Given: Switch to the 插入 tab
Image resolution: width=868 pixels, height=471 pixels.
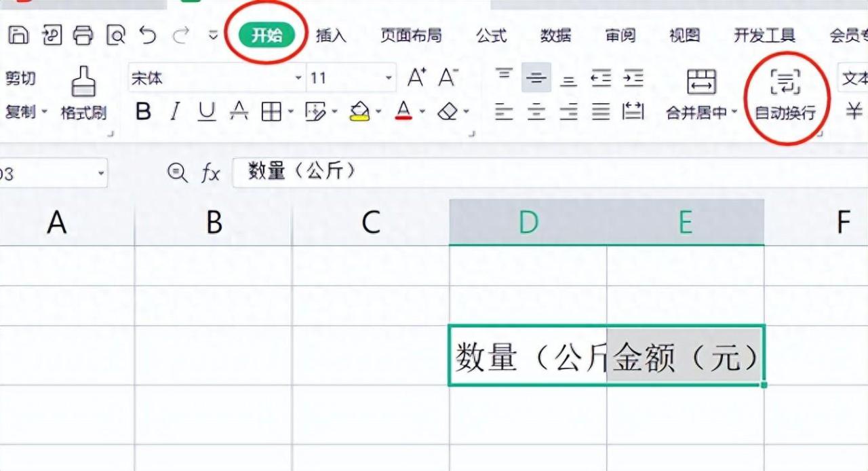Looking at the screenshot, I should (x=330, y=35).
